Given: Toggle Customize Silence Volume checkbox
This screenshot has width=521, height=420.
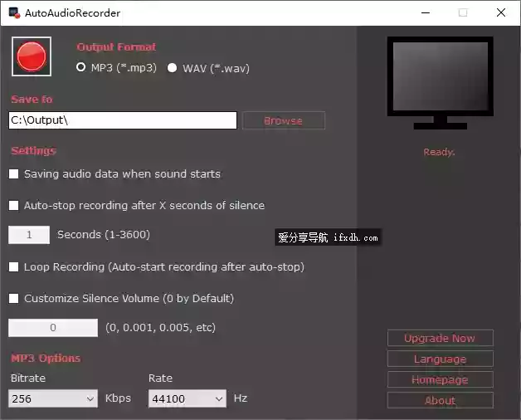Looking at the screenshot, I should pos(13,298).
